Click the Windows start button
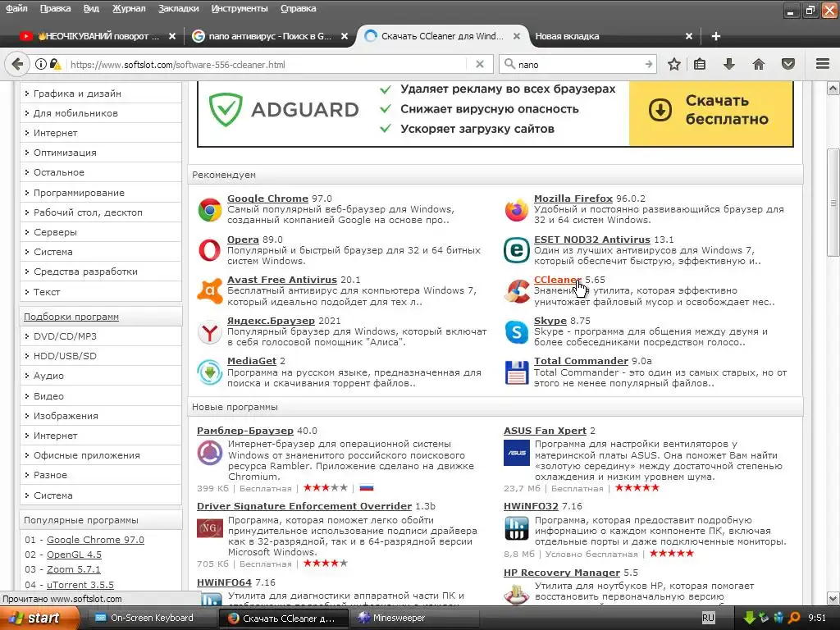The width and height of the screenshot is (840, 630). pyautogui.click(x=39, y=618)
